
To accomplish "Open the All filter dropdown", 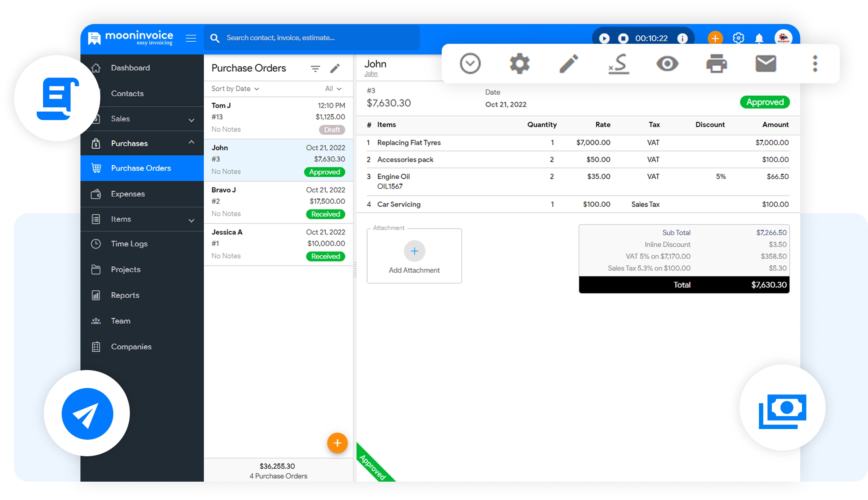I will point(333,89).
